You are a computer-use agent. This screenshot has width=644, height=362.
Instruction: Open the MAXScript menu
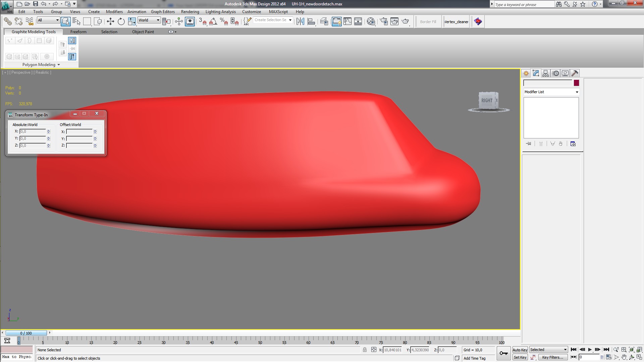[278, 11]
